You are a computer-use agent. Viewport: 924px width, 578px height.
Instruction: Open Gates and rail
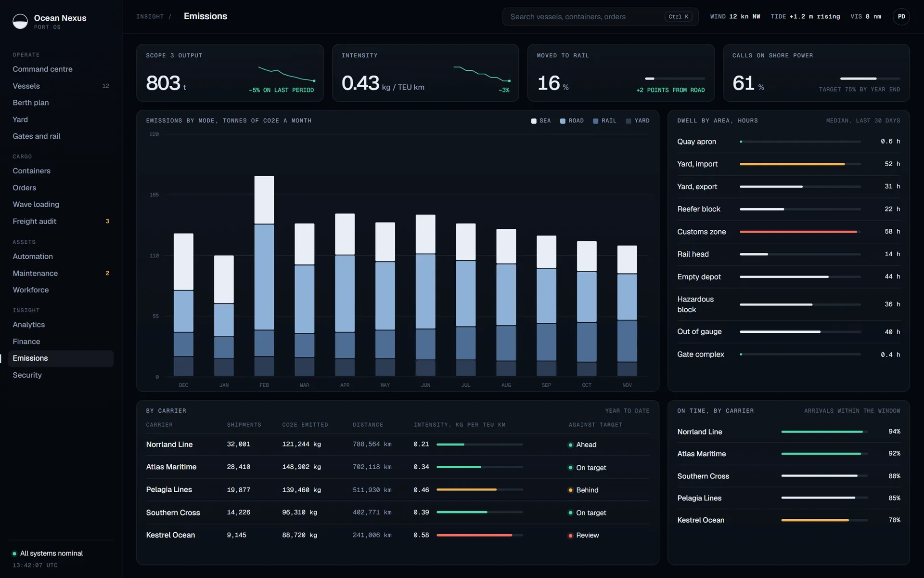coord(61,136)
